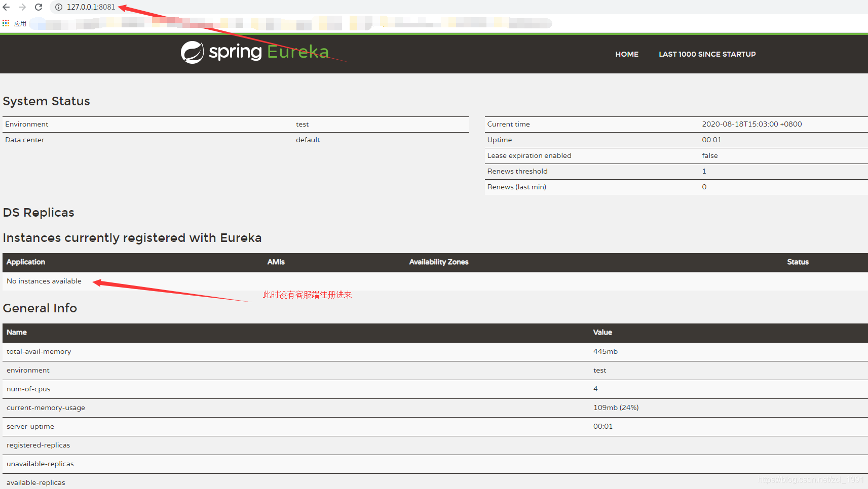Click the current-memory-usage row name
Viewport: 868px width, 489px height.
click(x=46, y=407)
